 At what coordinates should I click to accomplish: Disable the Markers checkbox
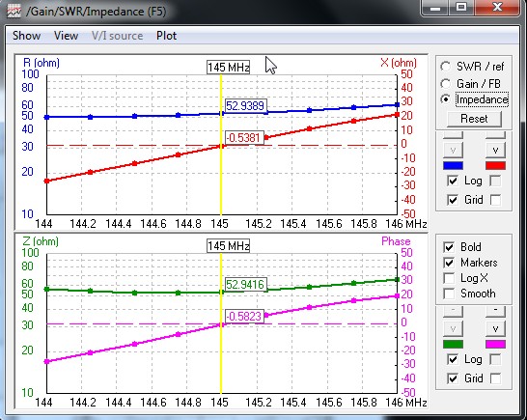tap(449, 263)
